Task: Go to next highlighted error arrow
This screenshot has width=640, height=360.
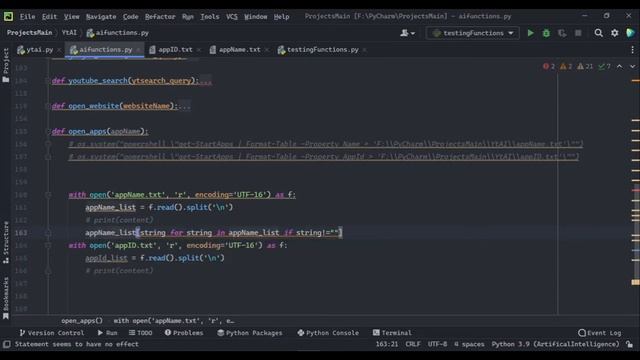Action: click(x=632, y=67)
